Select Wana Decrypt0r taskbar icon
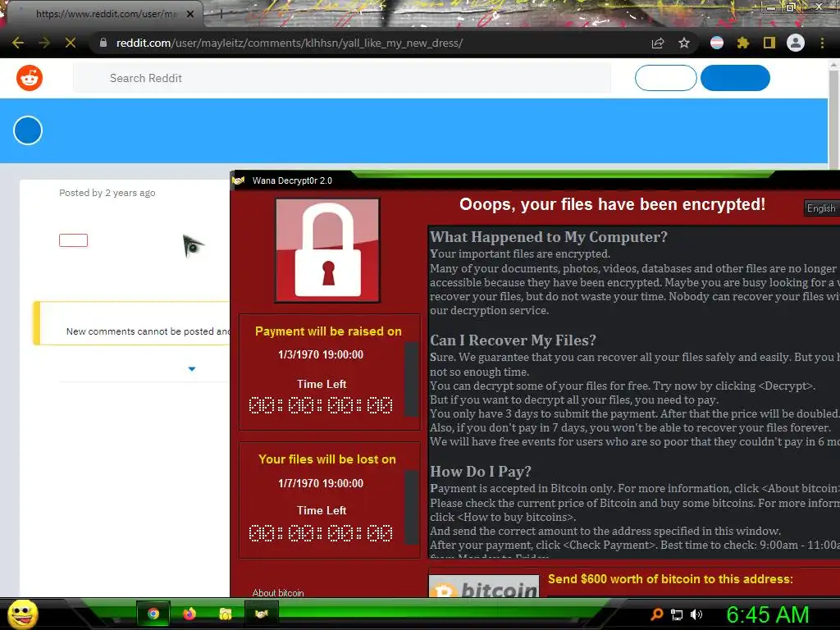The image size is (840, 630). [x=262, y=614]
